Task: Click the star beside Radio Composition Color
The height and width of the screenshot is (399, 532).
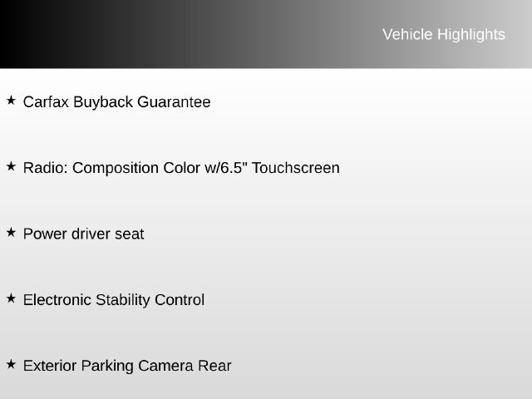Action: pos(11,166)
